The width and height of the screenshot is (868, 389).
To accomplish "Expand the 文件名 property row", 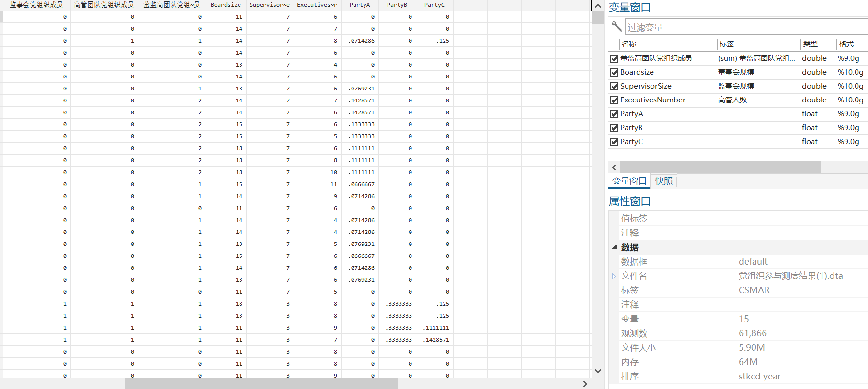I will point(614,276).
